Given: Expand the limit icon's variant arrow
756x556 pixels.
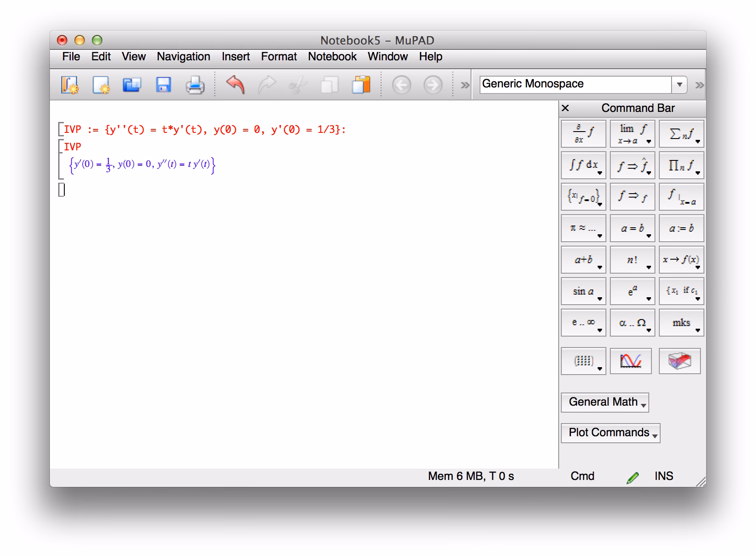Looking at the screenshot, I should (647, 141).
